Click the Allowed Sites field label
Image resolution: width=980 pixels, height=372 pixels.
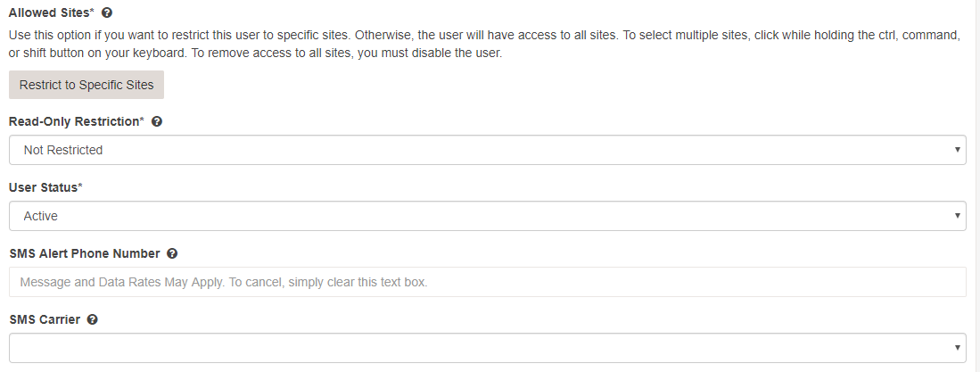coord(50,12)
